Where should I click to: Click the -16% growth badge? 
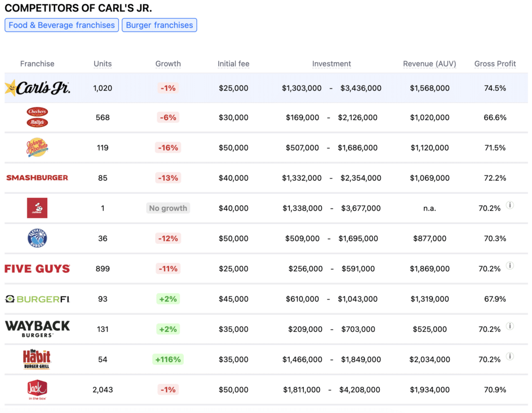[x=168, y=148]
